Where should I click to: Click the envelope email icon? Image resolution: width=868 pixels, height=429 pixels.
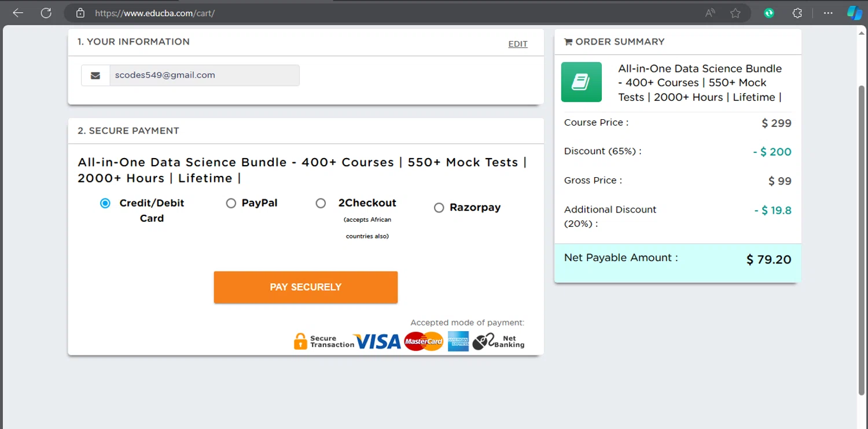pyautogui.click(x=95, y=75)
